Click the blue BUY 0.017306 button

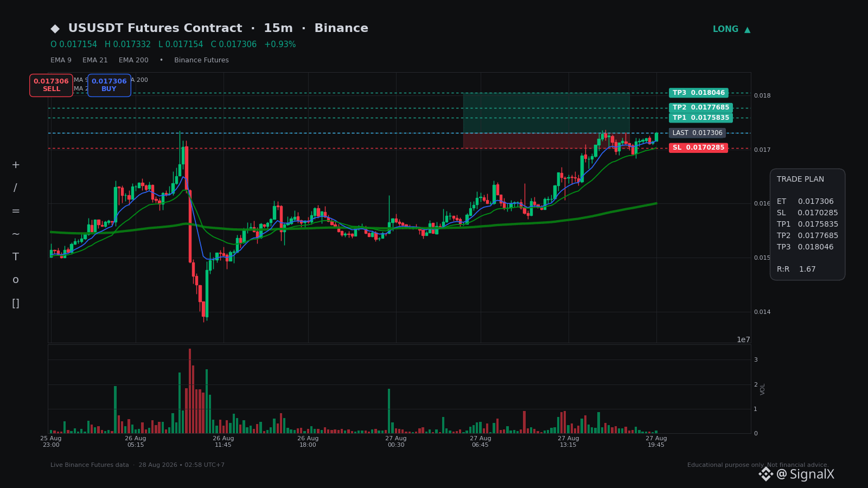click(109, 85)
